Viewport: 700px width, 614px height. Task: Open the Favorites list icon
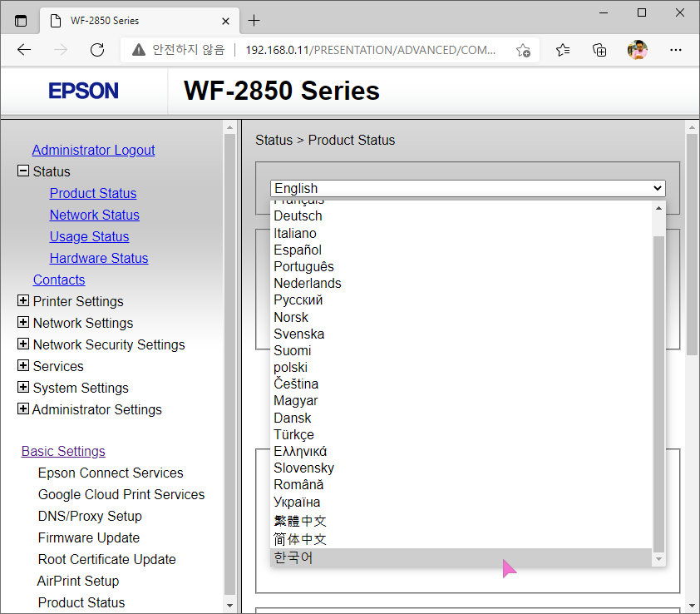tap(563, 50)
